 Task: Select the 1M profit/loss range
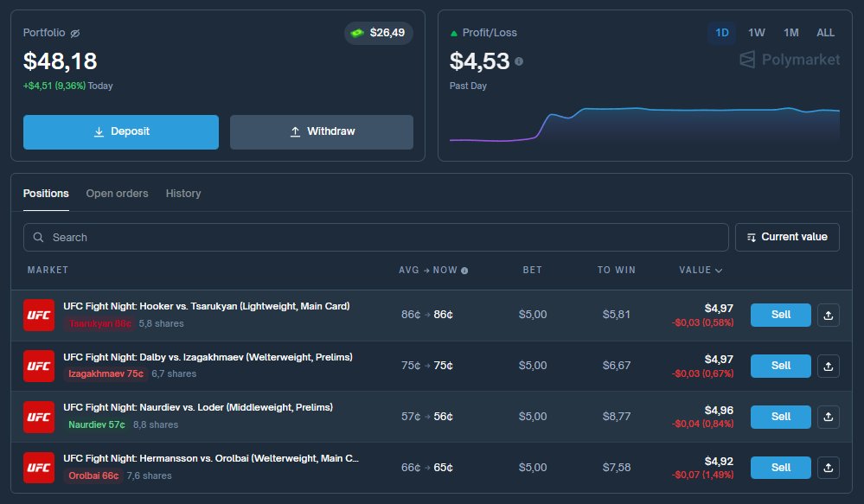pyautogui.click(x=791, y=33)
